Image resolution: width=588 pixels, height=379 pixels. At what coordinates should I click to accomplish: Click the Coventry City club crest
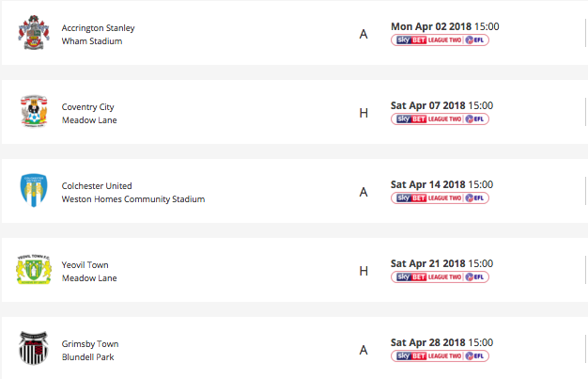[x=33, y=112]
